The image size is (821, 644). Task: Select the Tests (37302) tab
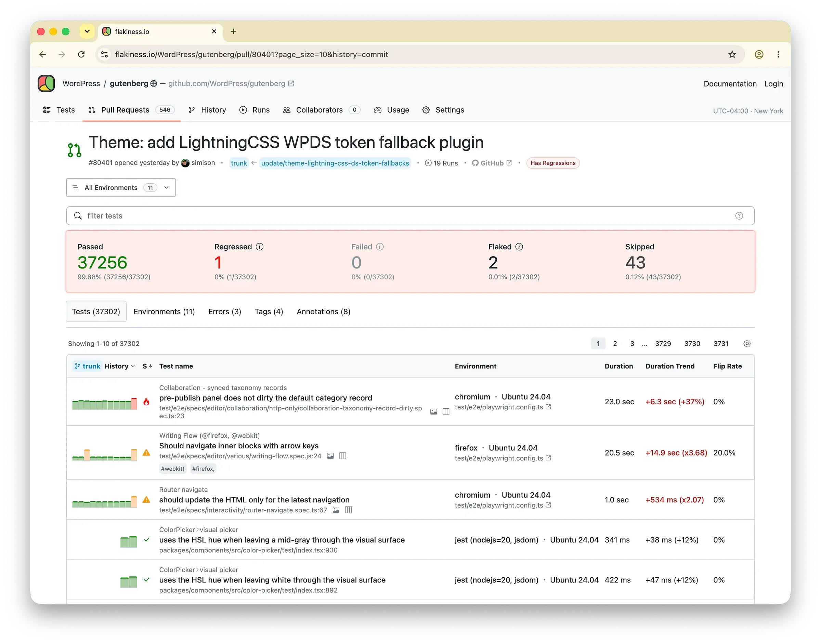(96, 312)
